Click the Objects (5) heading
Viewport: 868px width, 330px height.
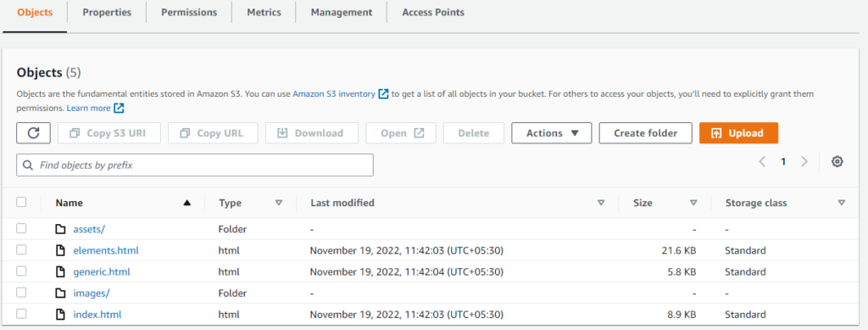click(49, 72)
